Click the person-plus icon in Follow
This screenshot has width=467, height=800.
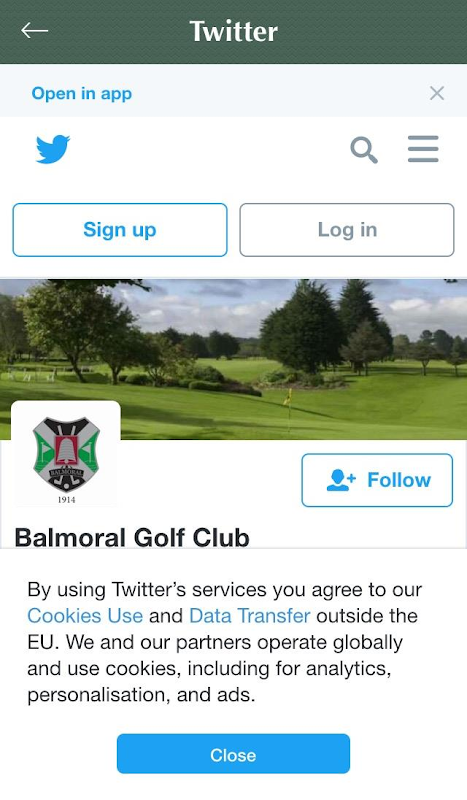pos(341,480)
